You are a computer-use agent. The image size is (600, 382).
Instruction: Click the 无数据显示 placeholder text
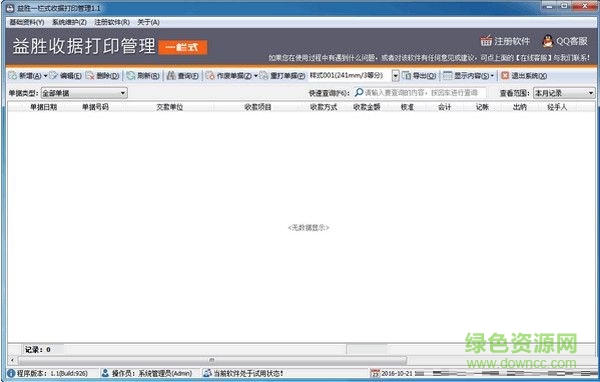pyautogui.click(x=308, y=227)
